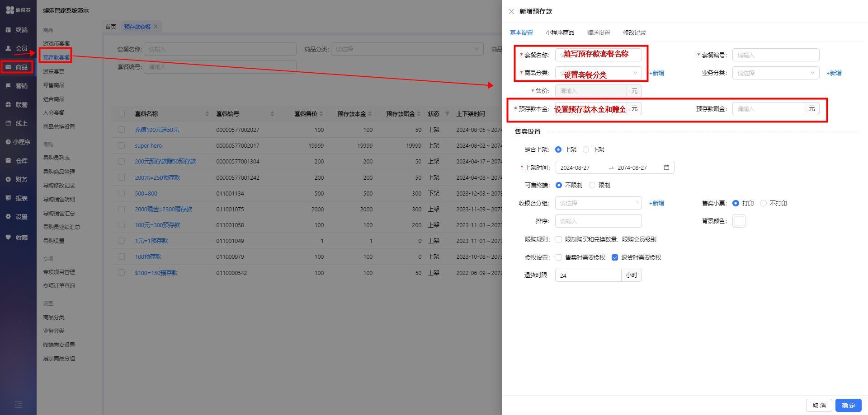Viewport: 868px width, 415px height.
Task: Select 打印 for 售卖小票
Action: point(736,203)
